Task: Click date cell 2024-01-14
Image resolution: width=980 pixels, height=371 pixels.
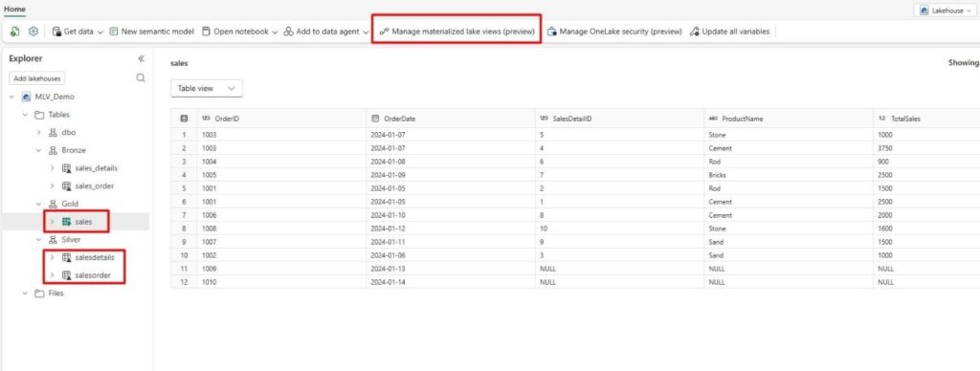Action: pyautogui.click(x=450, y=282)
